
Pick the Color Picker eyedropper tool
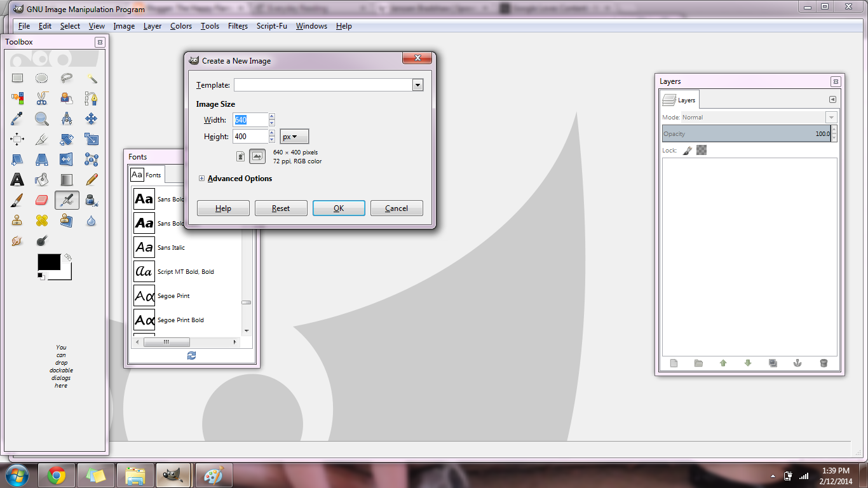point(17,119)
